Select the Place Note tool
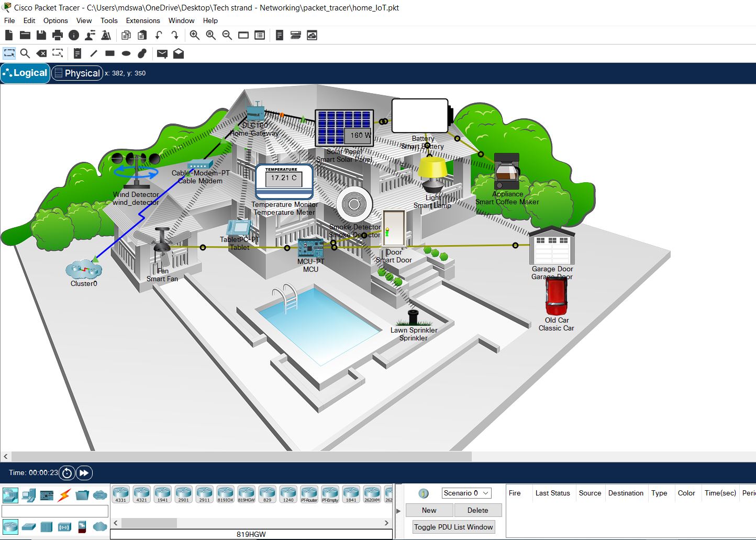756x540 pixels. pyautogui.click(x=77, y=53)
